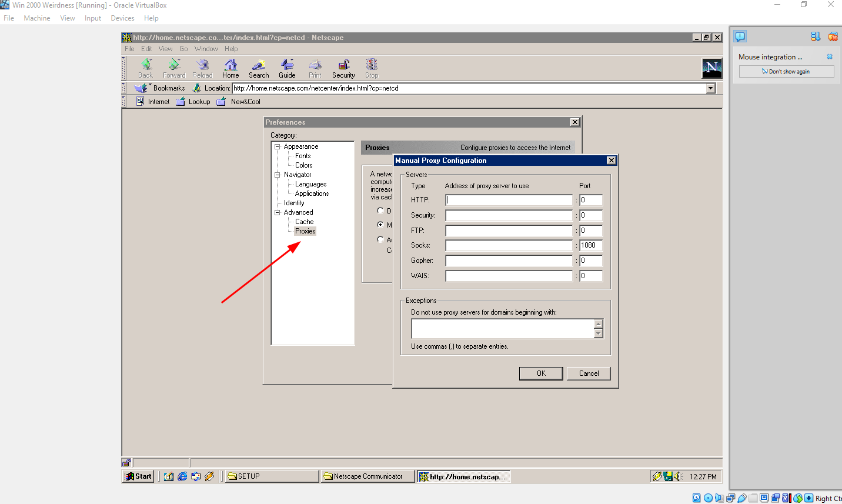Collapse the Navigator tree category

277,175
